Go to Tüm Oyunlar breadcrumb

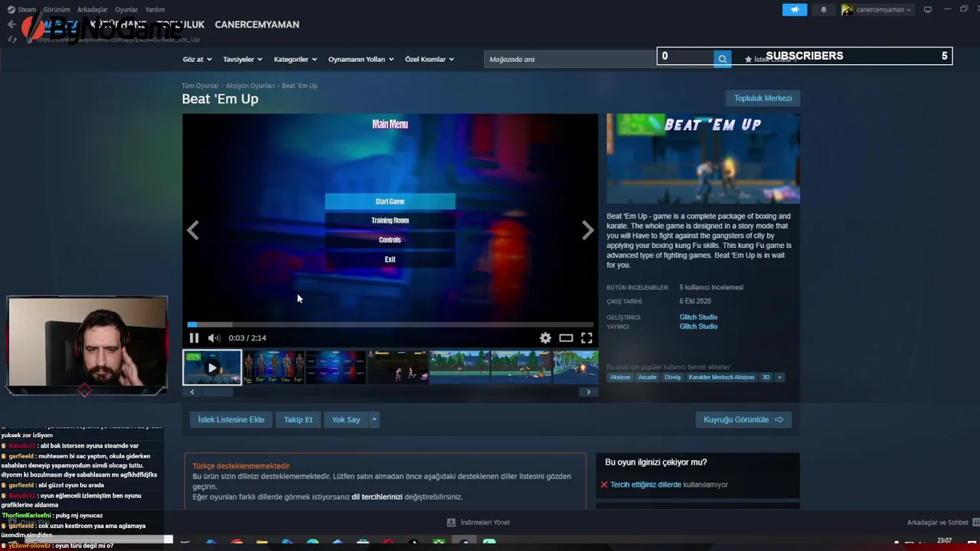201,86
